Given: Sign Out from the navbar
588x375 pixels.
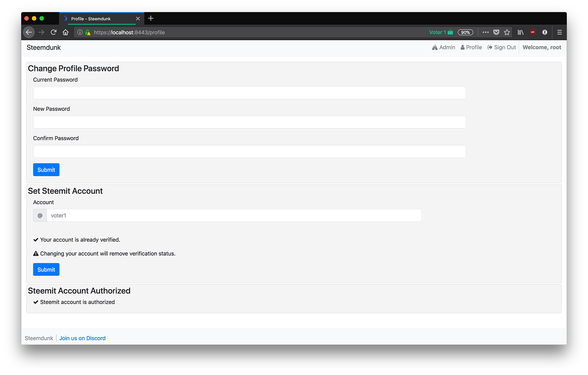Looking at the screenshot, I should pos(502,47).
